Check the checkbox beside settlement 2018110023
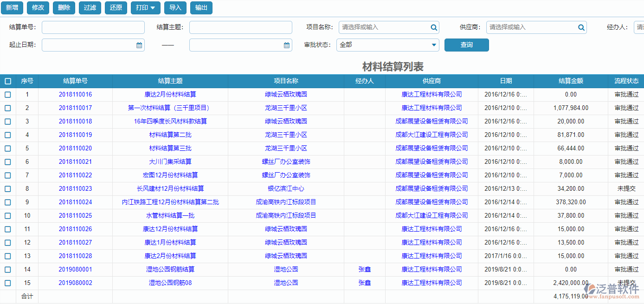The width and height of the screenshot is (644, 304). [7, 188]
